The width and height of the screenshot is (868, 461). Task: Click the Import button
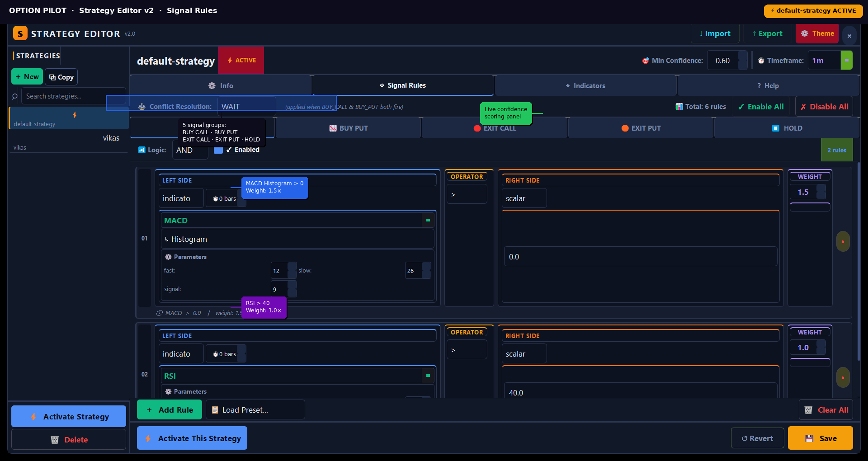715,33
